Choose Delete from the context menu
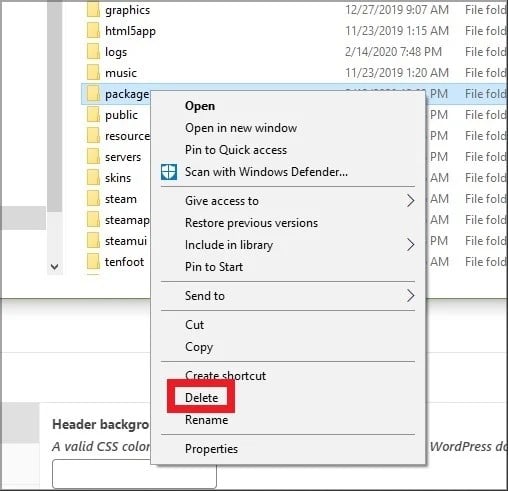Viewport: 508px width, 491px height. tap(201, 398)
